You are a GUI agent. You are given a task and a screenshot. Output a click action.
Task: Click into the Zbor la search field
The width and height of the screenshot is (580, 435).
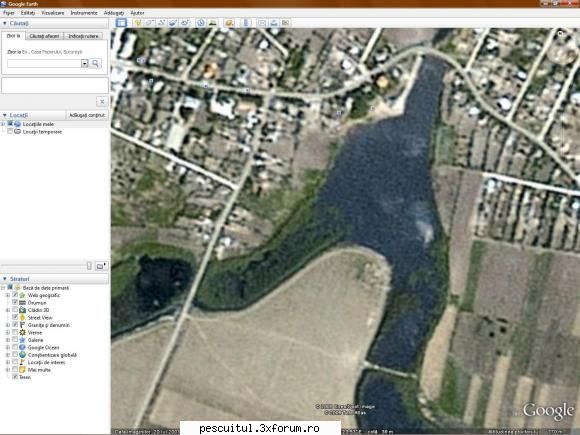(44, 63)
